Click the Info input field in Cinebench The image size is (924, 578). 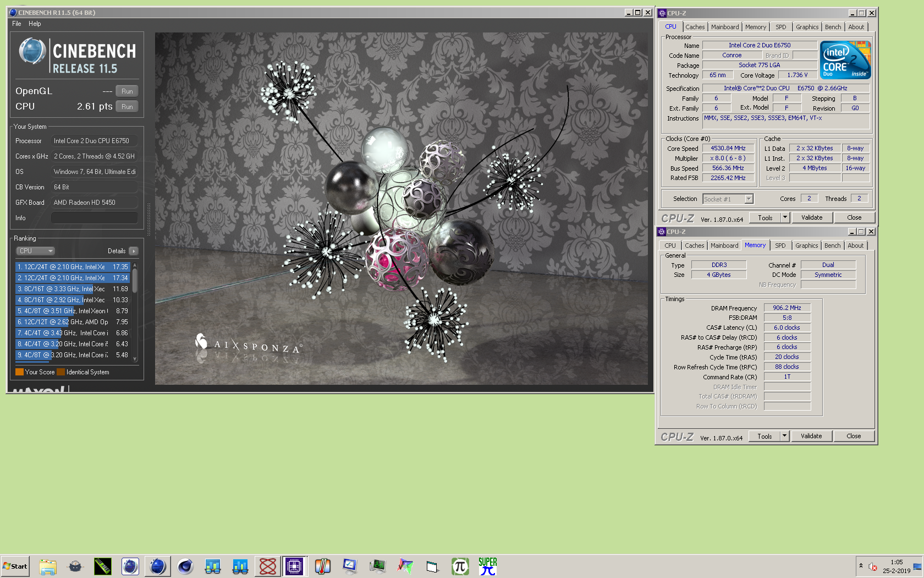tap(94, 218)
